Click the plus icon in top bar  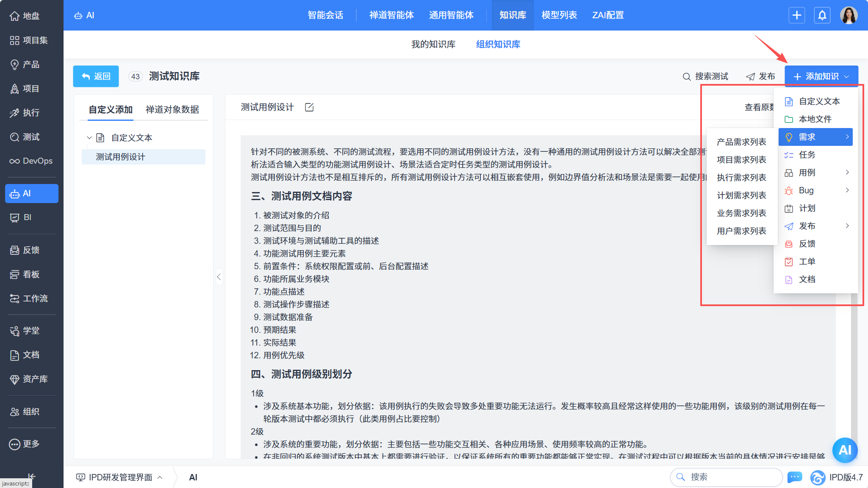click(x=796, y=15)
